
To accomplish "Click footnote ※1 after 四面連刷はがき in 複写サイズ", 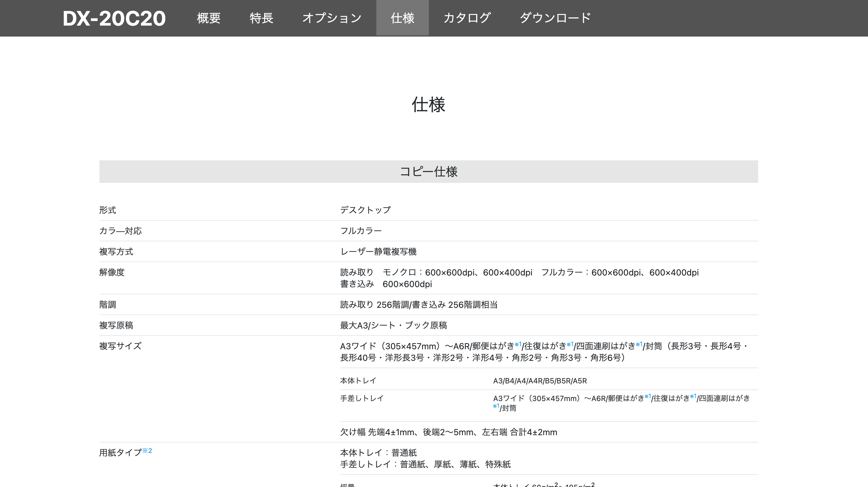I will tap(639, 344).
